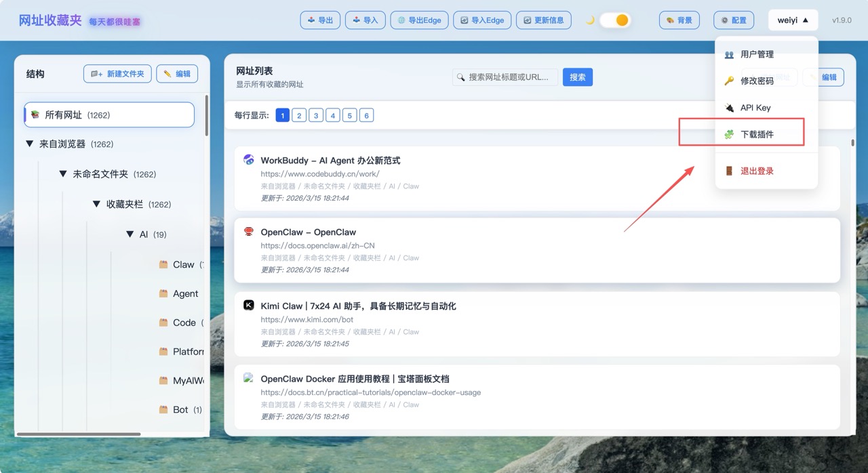
Task: Toggle the dark mode switch
Action: point(615,20)
